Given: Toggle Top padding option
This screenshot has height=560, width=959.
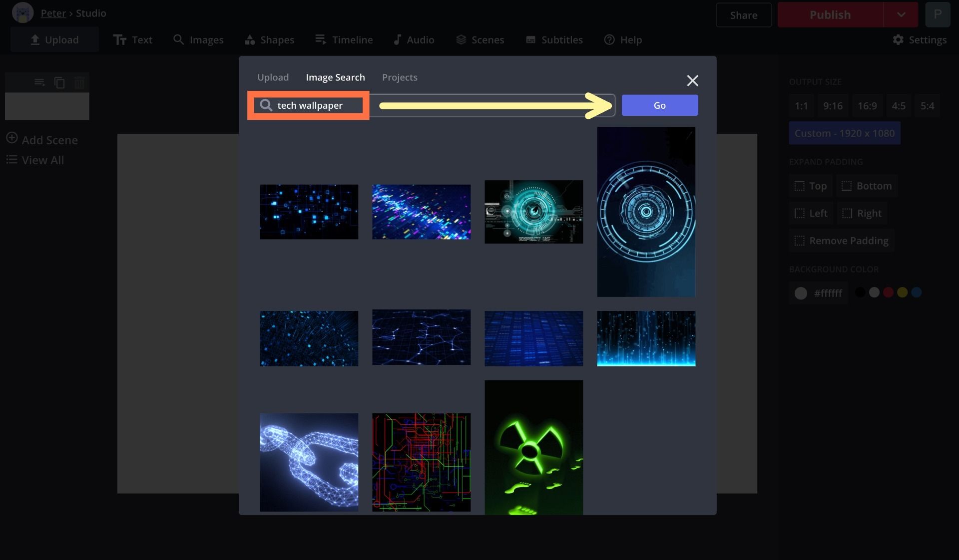Looking at the screenshot, I should [x=810, y=186].
